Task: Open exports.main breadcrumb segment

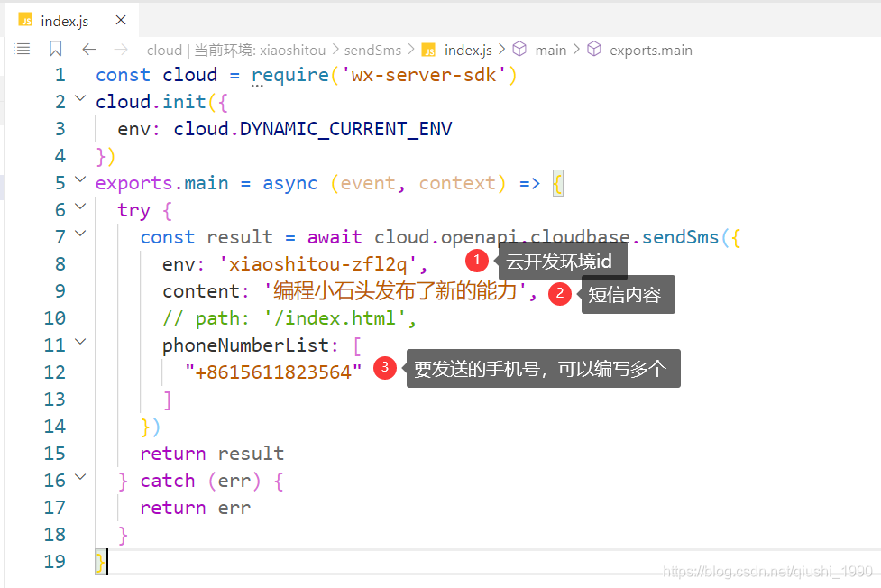Action: (651, 51)
